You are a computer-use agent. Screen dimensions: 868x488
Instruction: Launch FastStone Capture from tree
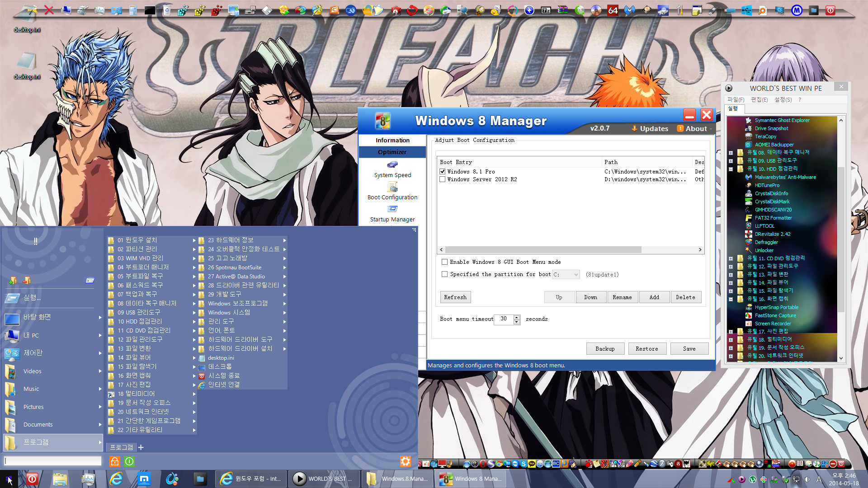(775, 315)
